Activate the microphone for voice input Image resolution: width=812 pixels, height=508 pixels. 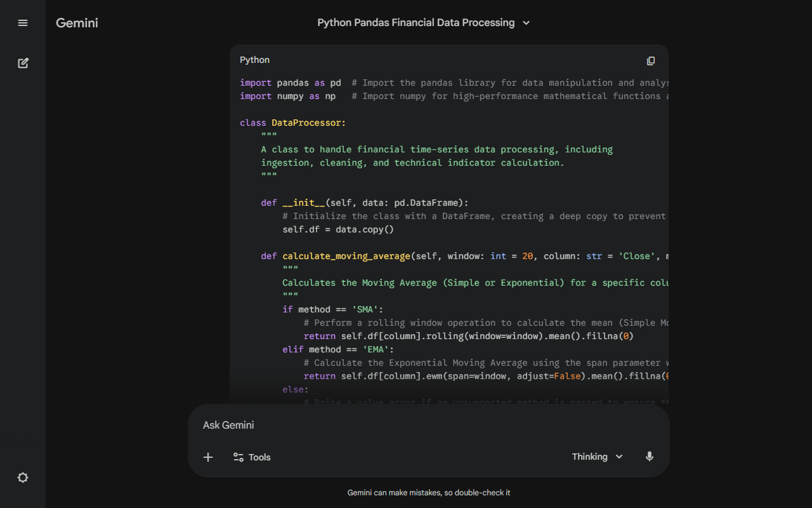coord(649,457)
